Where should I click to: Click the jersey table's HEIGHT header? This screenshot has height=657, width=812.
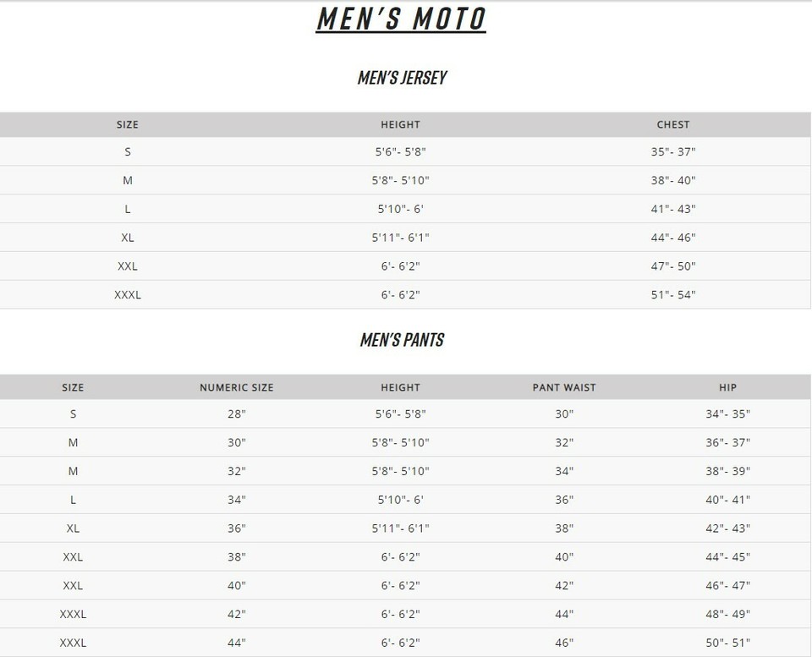coord(400,124)
